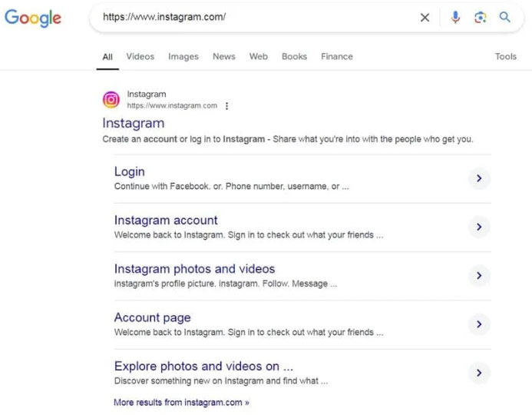Screen dimensions: 532x415
Task: Switch to the Videos tab
Action: coord(140,56)
